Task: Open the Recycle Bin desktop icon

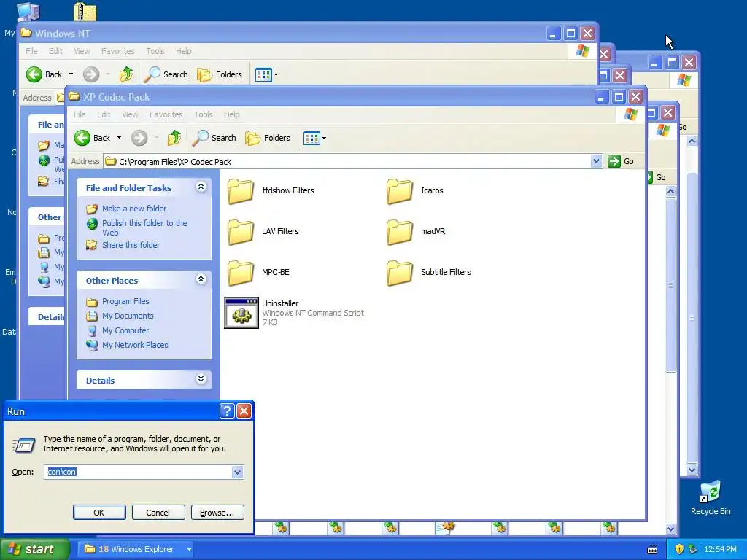Action: coord(711,499)
